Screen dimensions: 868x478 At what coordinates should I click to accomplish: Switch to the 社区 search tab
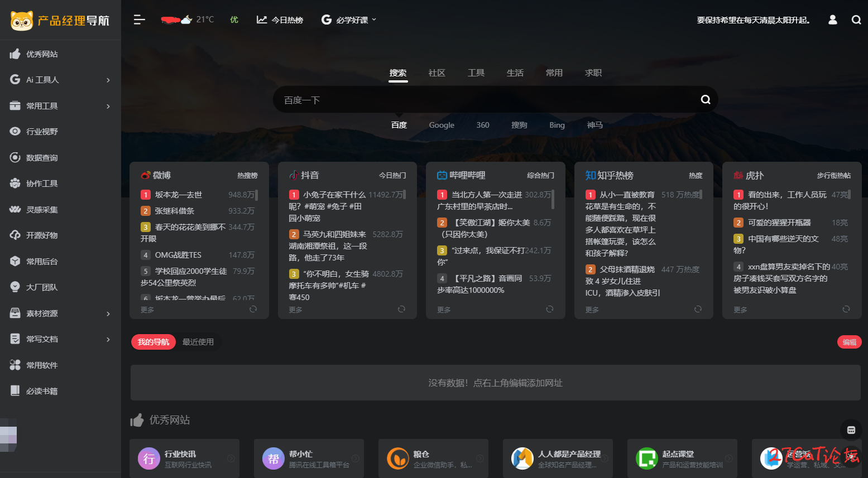tap(437, 73)
